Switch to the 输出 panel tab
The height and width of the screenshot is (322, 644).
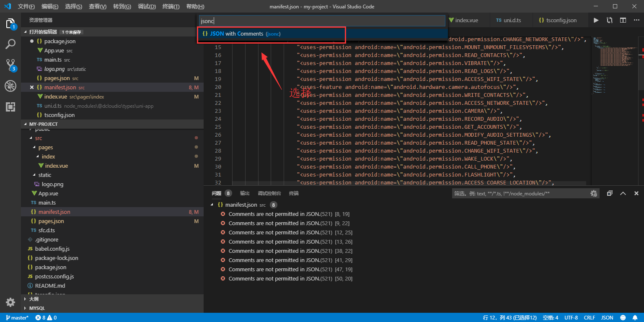(245, 193)
